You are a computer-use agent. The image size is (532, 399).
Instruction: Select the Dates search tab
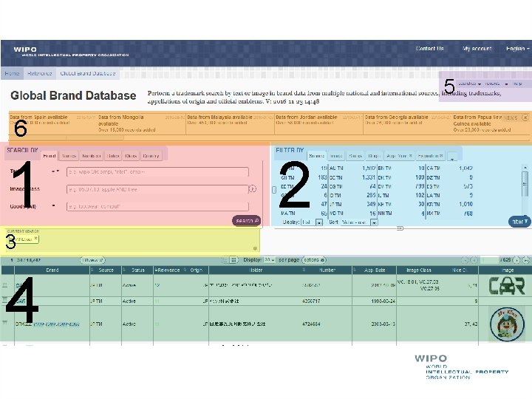(113, 156)
